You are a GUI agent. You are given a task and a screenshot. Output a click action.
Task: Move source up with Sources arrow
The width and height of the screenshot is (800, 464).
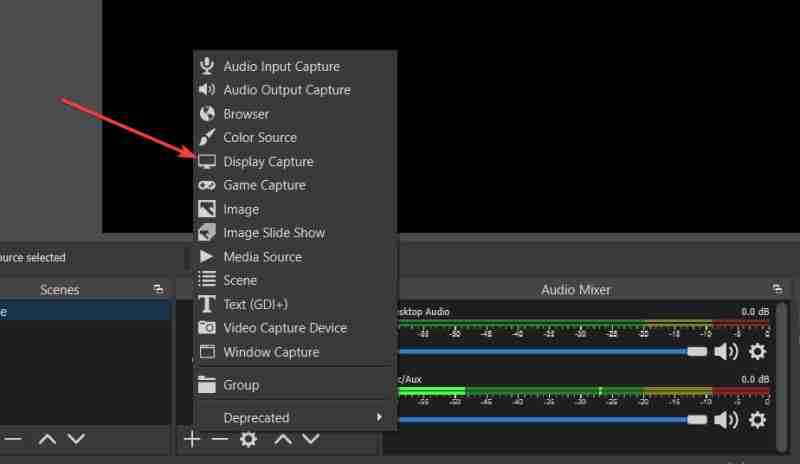283,439
